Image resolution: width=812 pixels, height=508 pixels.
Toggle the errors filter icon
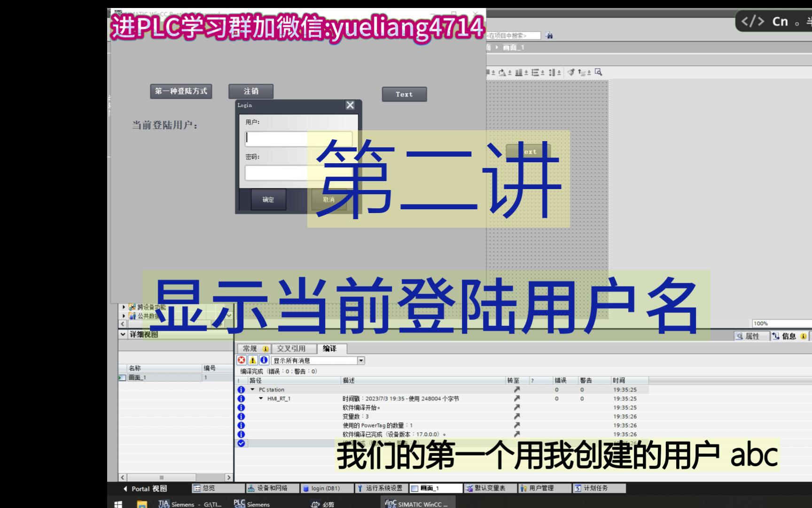242,360
